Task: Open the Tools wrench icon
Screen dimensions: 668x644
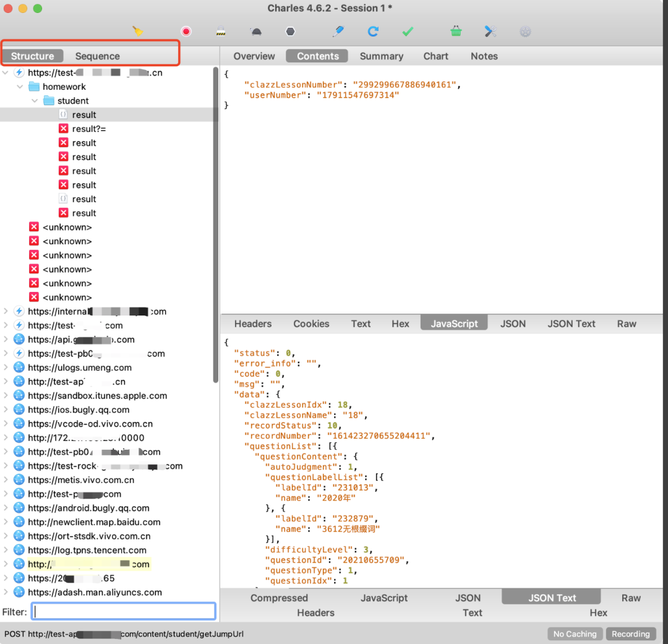Action: click(x=490, y=31)
